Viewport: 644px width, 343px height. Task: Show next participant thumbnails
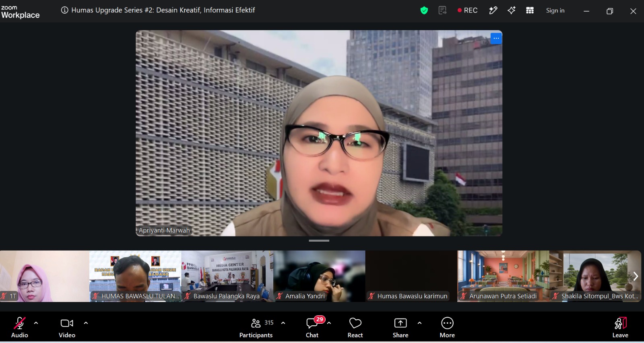(x=636, y=276)
